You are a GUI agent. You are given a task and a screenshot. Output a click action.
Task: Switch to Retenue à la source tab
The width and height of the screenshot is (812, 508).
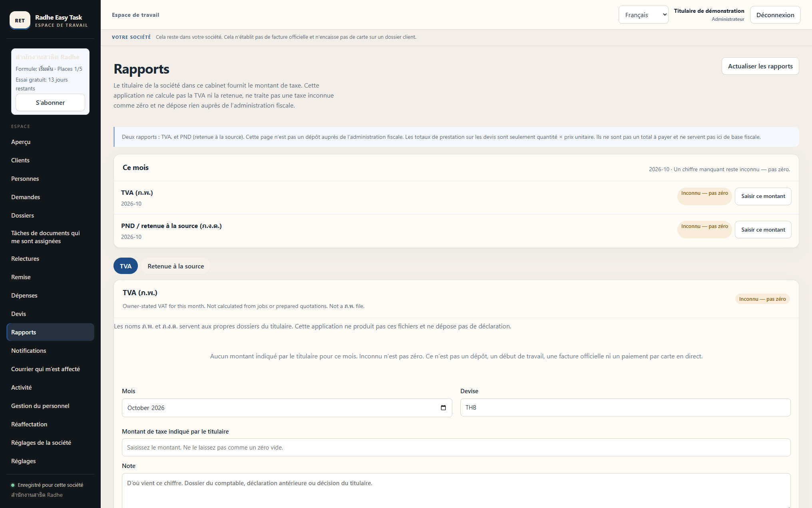tap(175, 266)
